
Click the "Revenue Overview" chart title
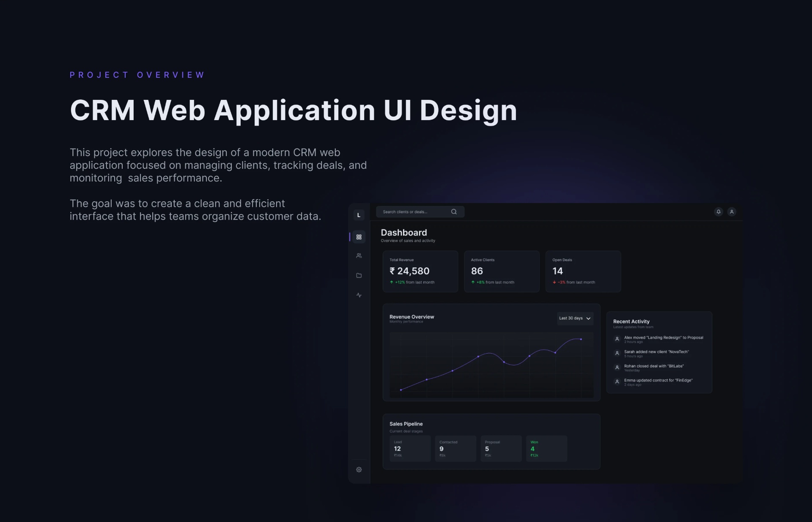[412, 317]
